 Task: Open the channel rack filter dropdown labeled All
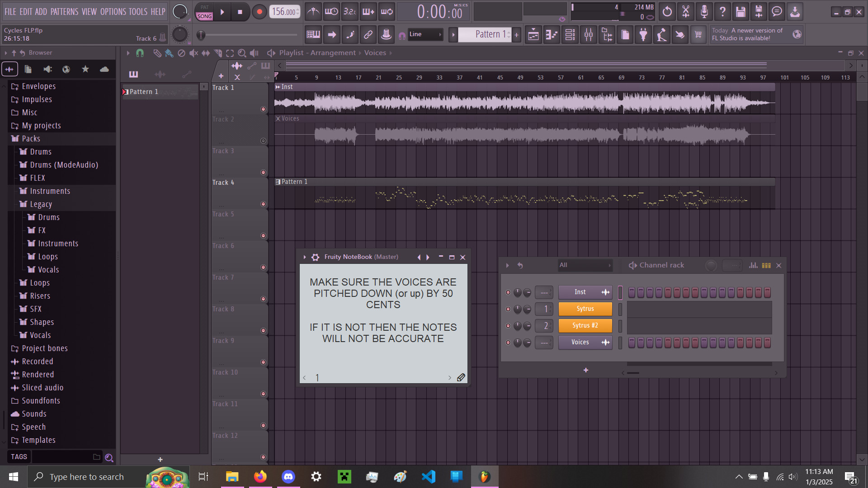click(x=585, y=265)
